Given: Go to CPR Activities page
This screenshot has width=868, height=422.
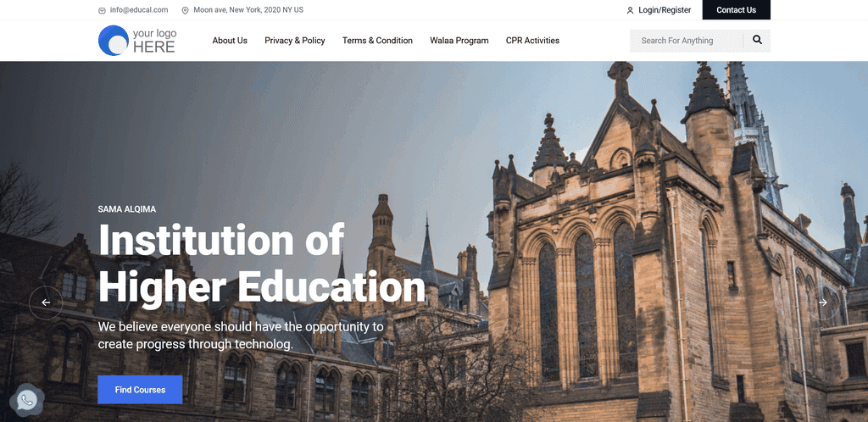Looking at the screenshot, I should pyautogui.click(x=532, y=41).
